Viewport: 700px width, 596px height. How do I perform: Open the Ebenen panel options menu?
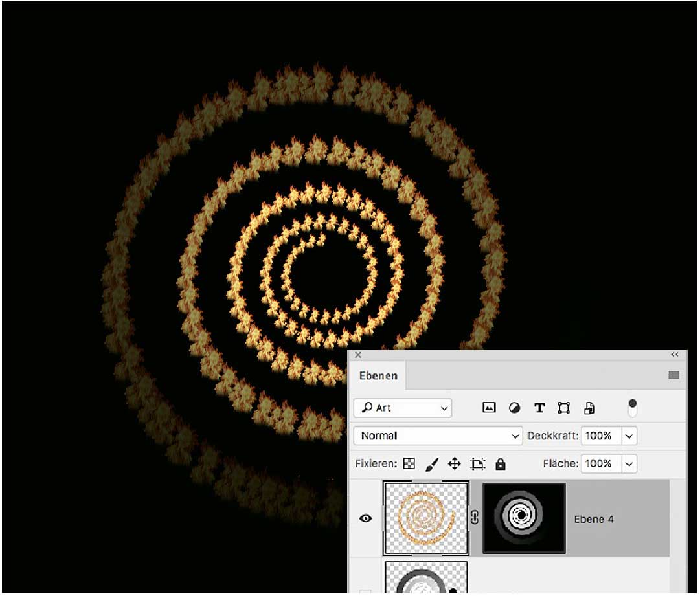pyautogui.click(x=673, y=375)
